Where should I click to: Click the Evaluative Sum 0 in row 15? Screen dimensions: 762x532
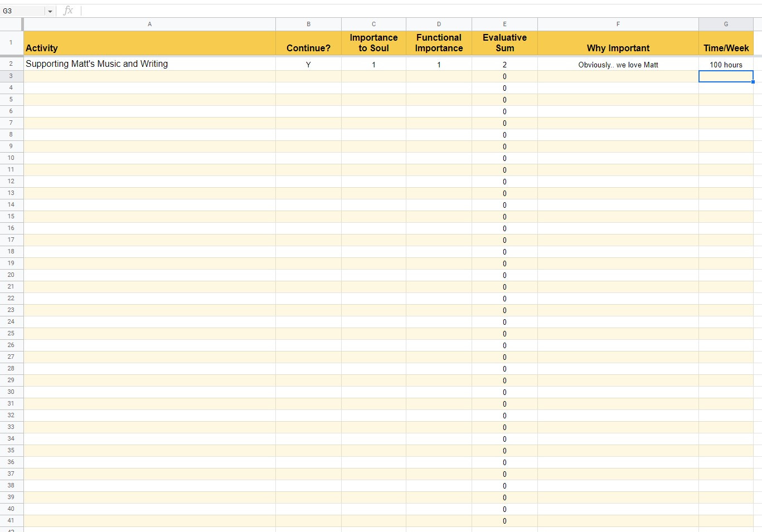504,217
